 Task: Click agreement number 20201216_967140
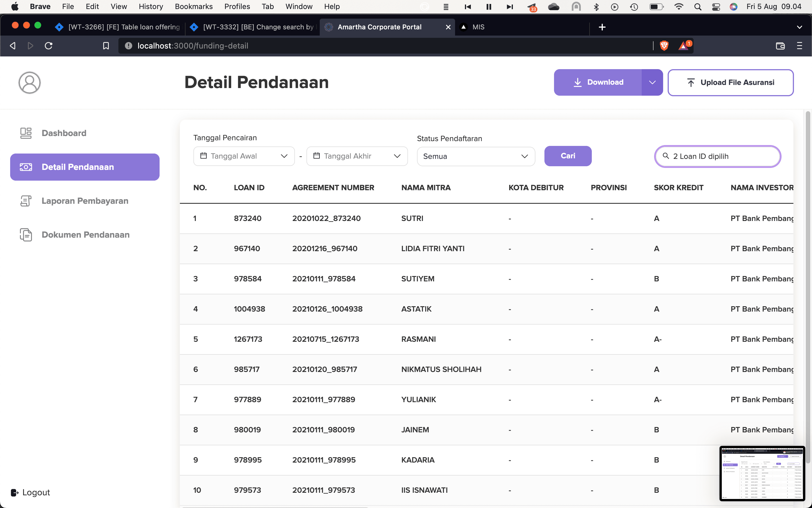[325, 249]
